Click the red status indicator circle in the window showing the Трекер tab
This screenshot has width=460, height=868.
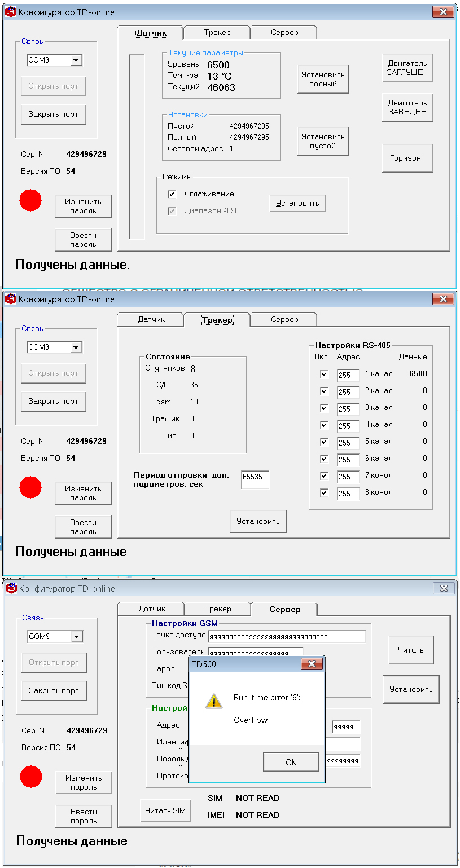(30, 487)
